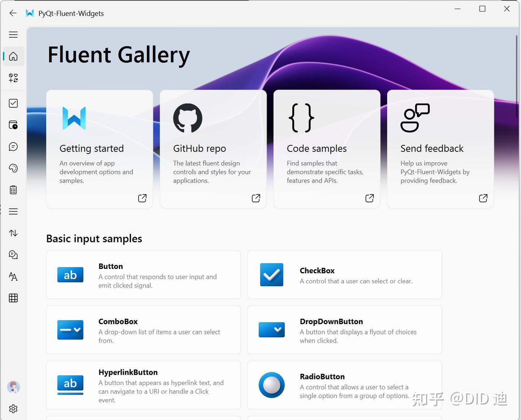
Task: Open the DropDownButton sample card
Action: [344, 330]
